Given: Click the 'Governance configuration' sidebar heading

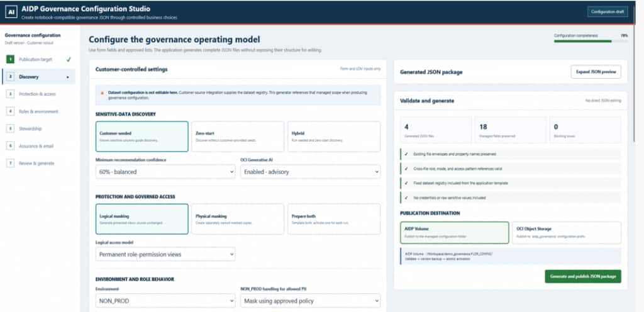Looking at the screenshot, I should click(33, 35).
